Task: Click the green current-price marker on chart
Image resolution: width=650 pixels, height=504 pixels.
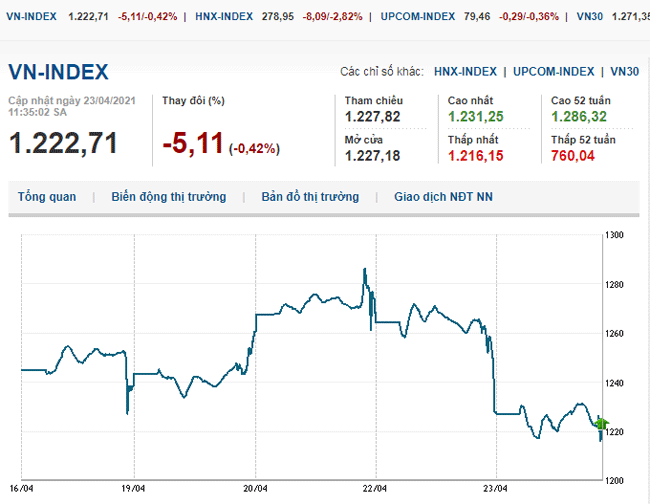Action: tap(601, 424)
